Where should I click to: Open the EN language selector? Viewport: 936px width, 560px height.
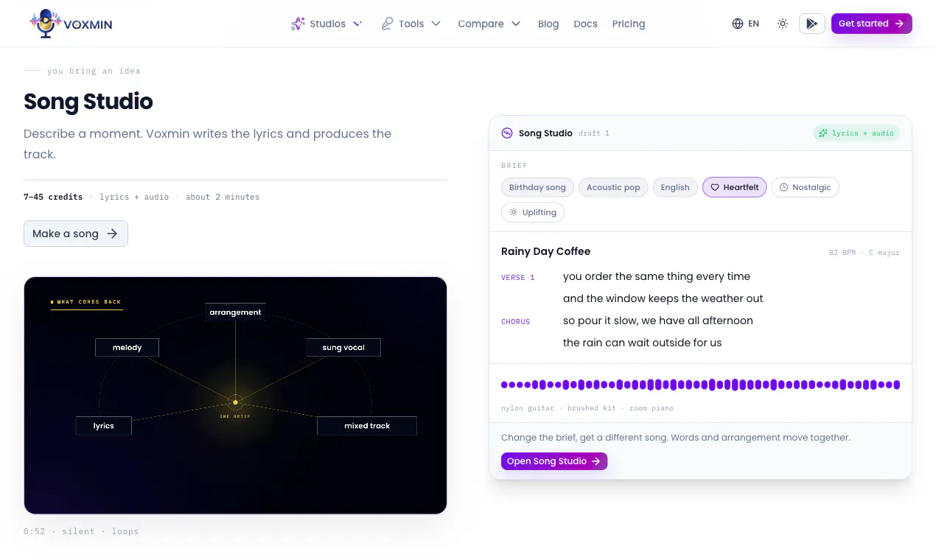pyautogui.click(x=746, y=24)
